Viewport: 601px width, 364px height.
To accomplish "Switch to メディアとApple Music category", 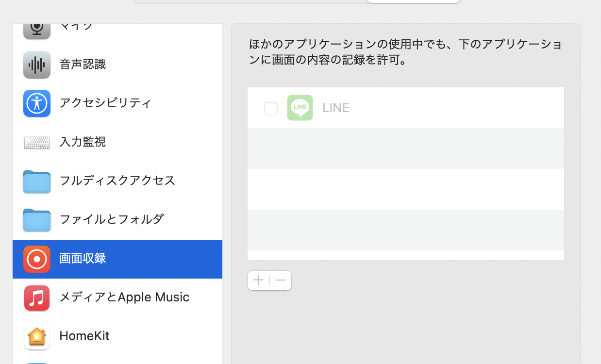I will click(124, 297).
